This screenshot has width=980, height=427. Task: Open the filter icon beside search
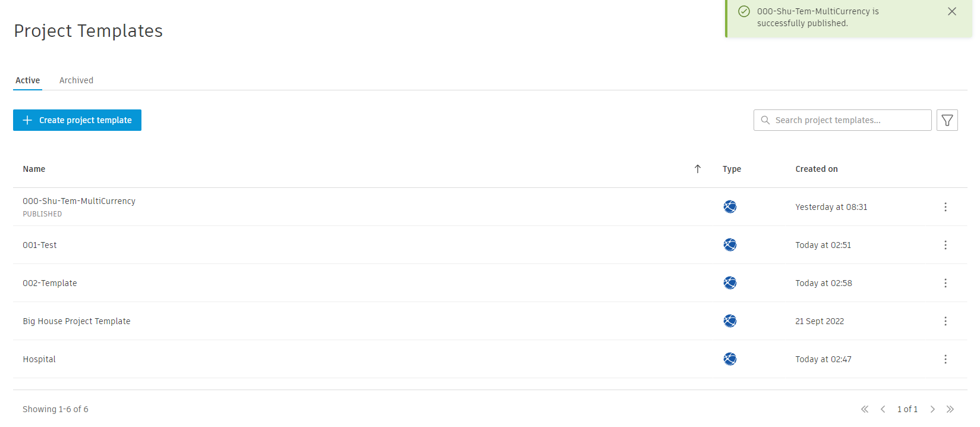tap(947, 120)
